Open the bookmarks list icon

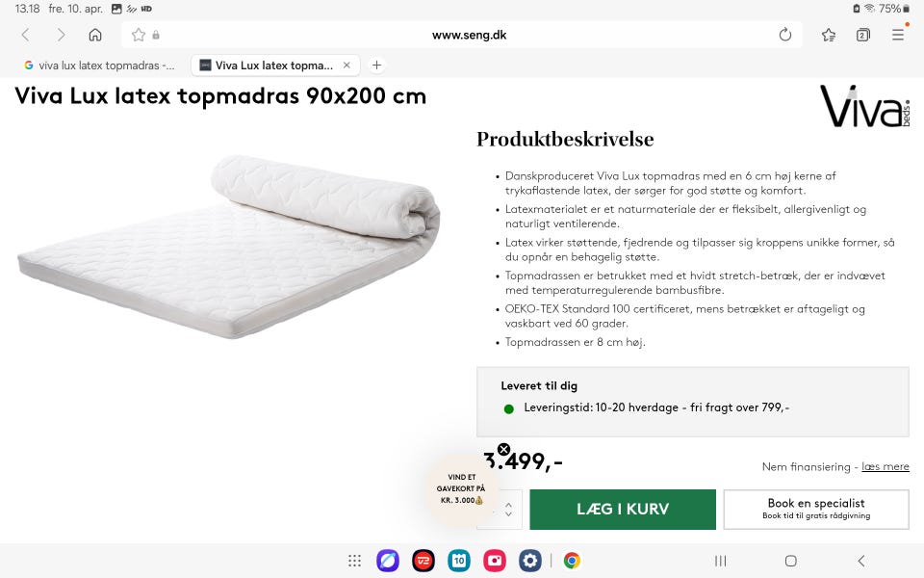pyautogui.click(x=829, y=35)
